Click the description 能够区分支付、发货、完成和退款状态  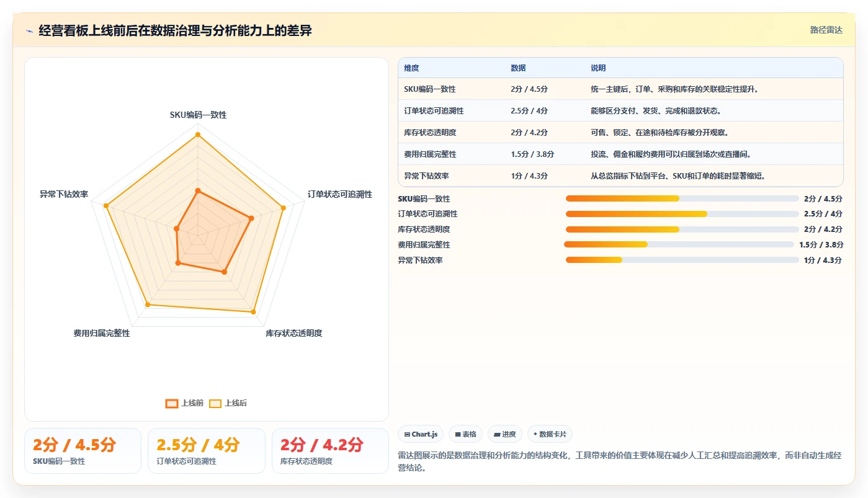(x=656, y=111)
